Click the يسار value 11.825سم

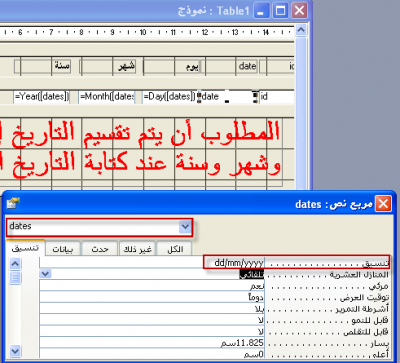[152, 343]
